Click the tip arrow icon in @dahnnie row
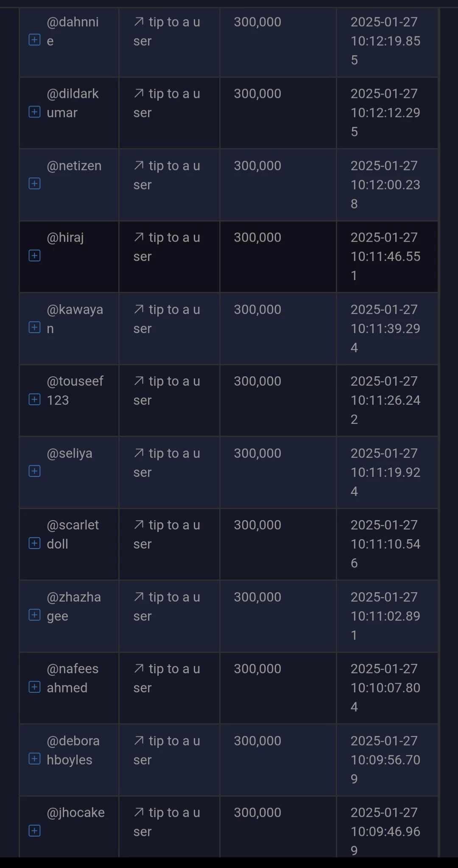 [x=139, y=22]
